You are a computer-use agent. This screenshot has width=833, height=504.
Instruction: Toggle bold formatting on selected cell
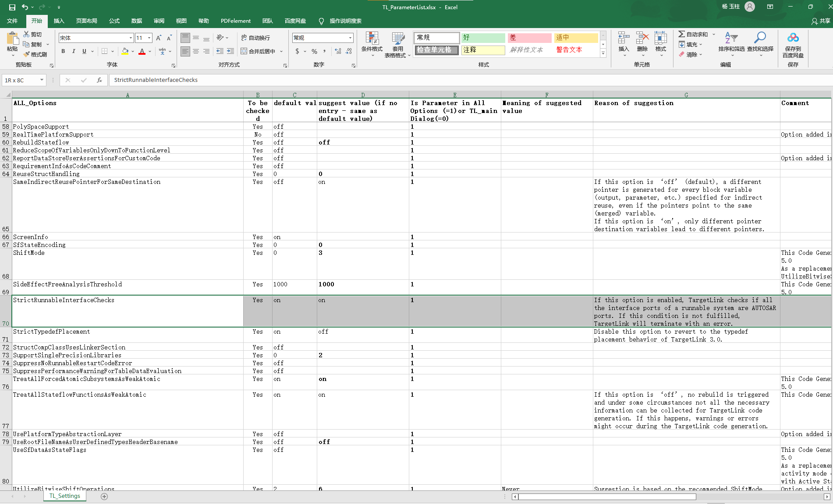pyautogui.click(x=63, y=51)
